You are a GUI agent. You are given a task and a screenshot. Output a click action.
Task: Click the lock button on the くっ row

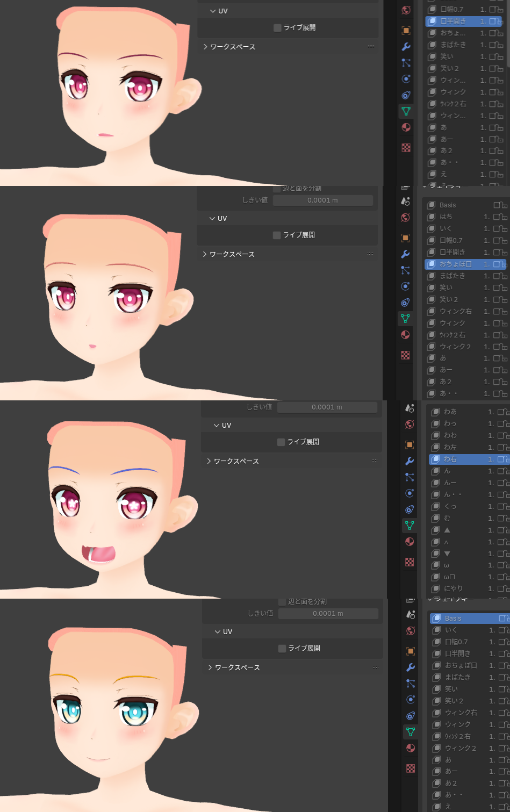pos(506,507)
